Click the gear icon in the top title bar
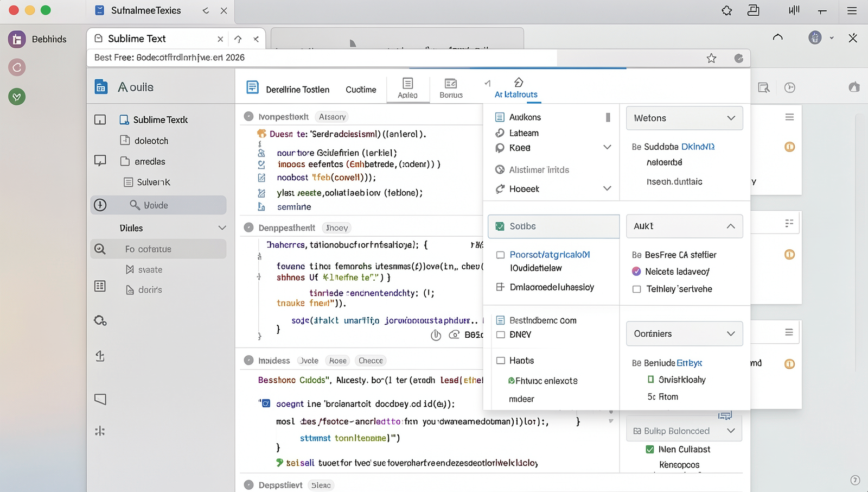 tap(727, 10)
